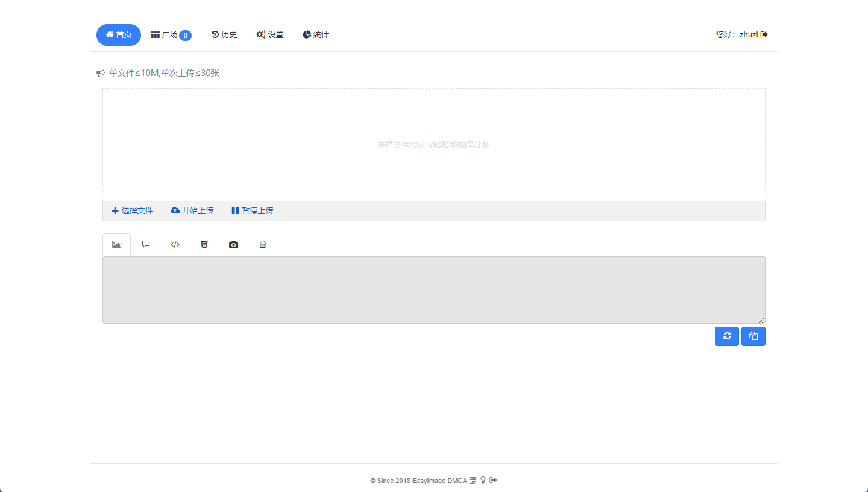Image resolution: width=868 pixels, height=492 pixels.
Task: Select the HTML5 link tab
Action: click(204, 245)
